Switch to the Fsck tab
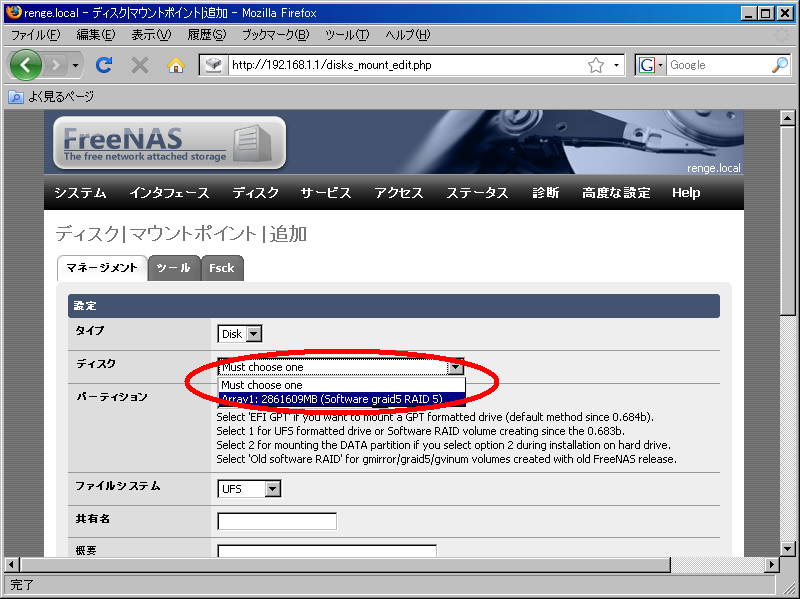This screenshot has height=599, width=800. pyautogui.click(x=222, y=268)
